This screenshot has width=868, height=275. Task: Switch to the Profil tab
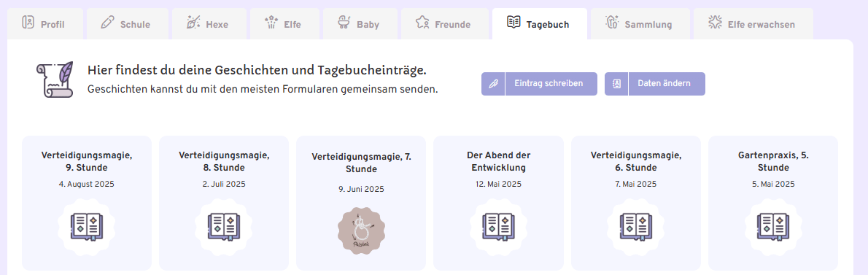click(44, 24)
